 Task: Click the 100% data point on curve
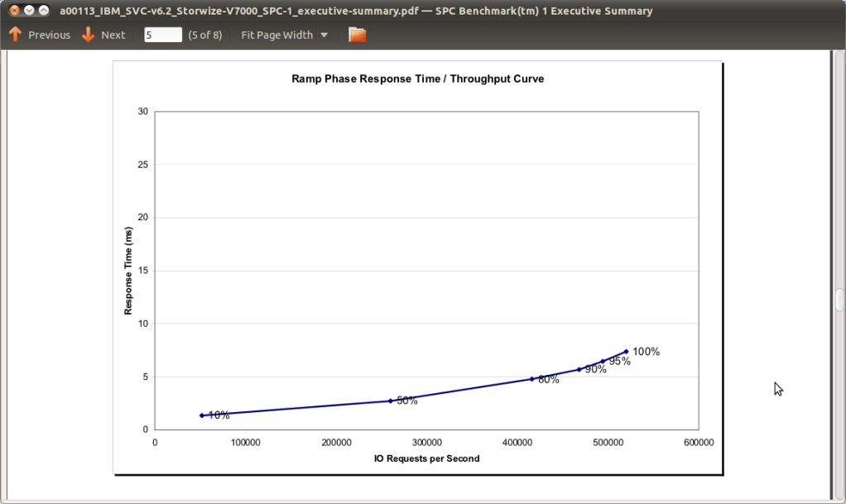point(626,351)
